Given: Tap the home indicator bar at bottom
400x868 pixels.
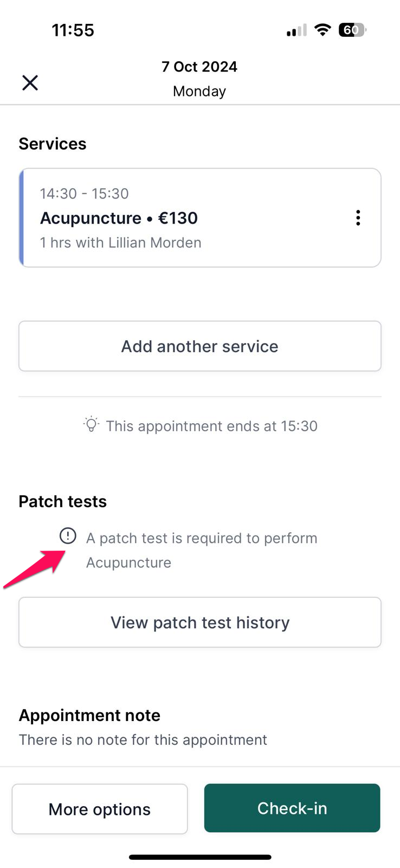Looking at the screenshot, I should (x=199, y=857).
